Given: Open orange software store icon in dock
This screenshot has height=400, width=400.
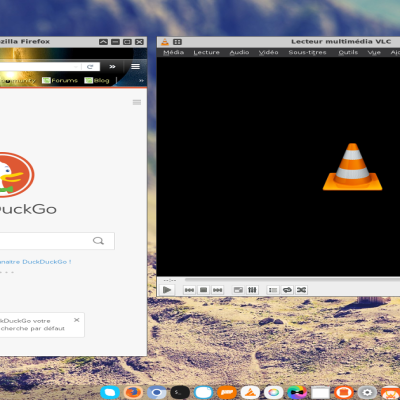Looking at the screenshot, I should [x=344, y=392].
